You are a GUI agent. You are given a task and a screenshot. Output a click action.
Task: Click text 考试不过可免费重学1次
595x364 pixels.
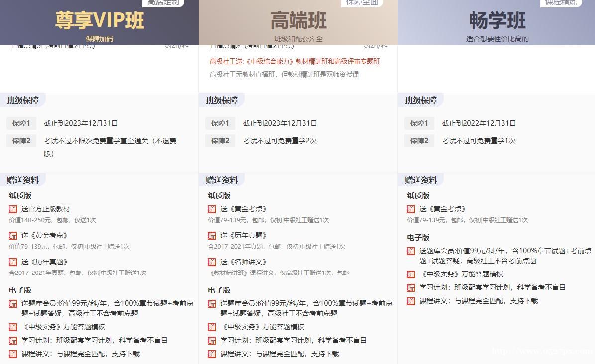coord(479,141)
